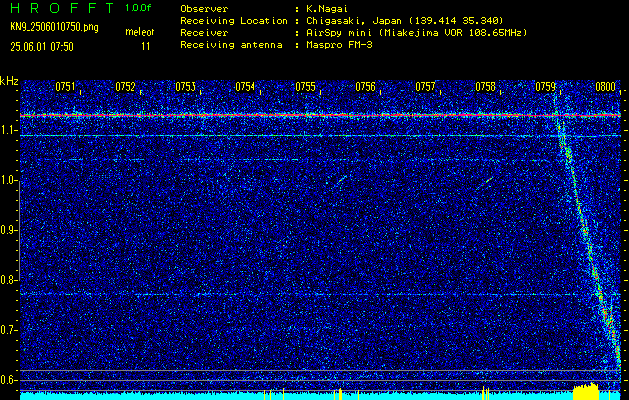Viewport: 629px width, 400px height.
Task: Click the 1.0 kHz axis label
Action: coord(8,181)
